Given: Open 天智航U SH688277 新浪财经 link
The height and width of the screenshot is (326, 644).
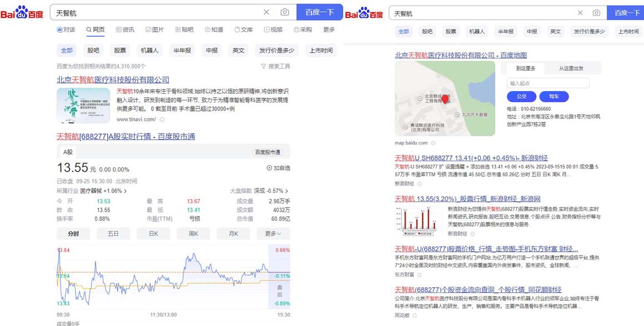Looking at the screenshot, I should point(471,158).
